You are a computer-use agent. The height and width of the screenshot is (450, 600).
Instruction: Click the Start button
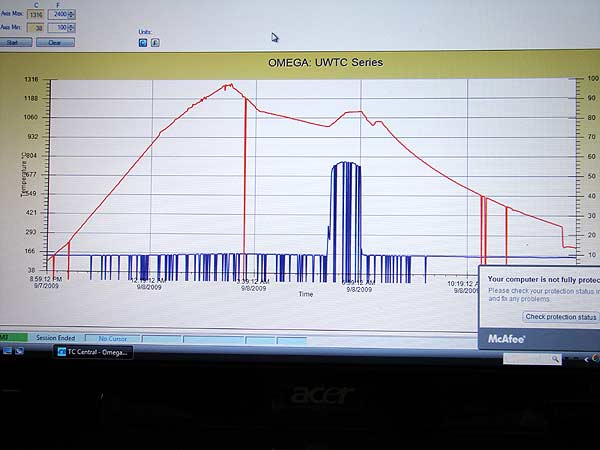pos(15,42)
